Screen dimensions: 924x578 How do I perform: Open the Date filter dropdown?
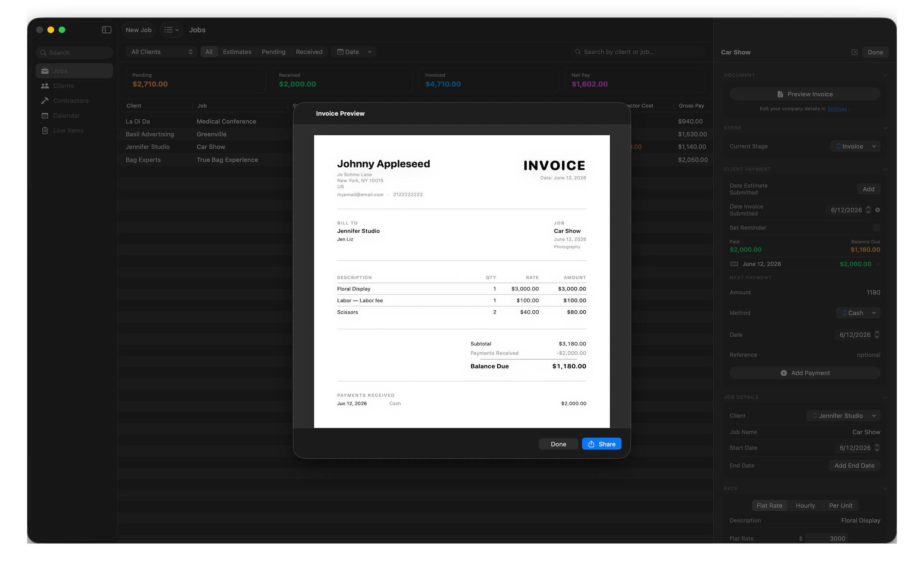tap(354, 52)
